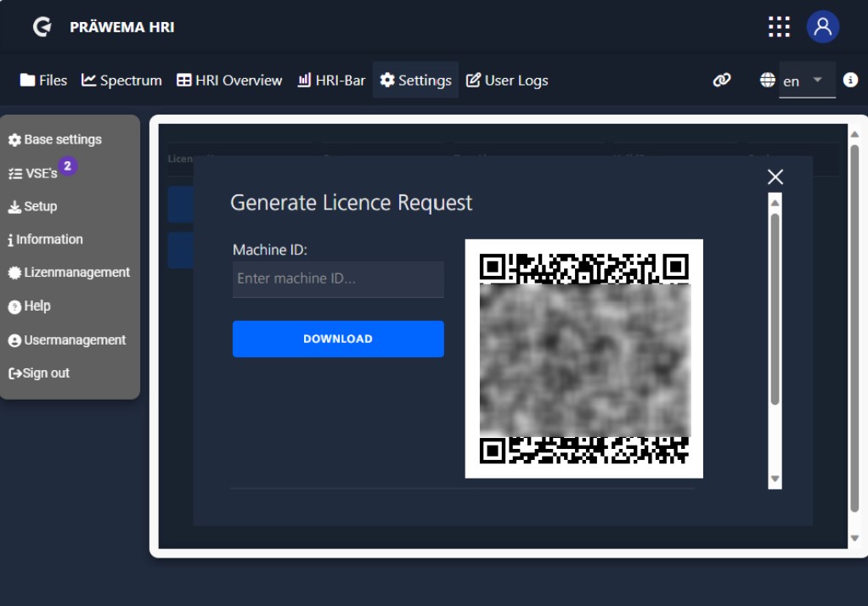This screenshot has width=868, height=606.
Task: Open the user profile avatar
Action: 822,27
